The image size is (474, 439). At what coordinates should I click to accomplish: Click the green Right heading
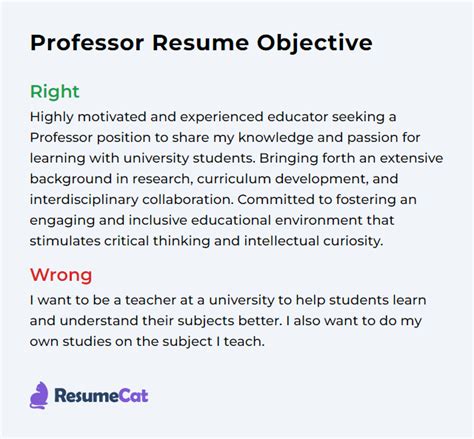coord(55,91)
